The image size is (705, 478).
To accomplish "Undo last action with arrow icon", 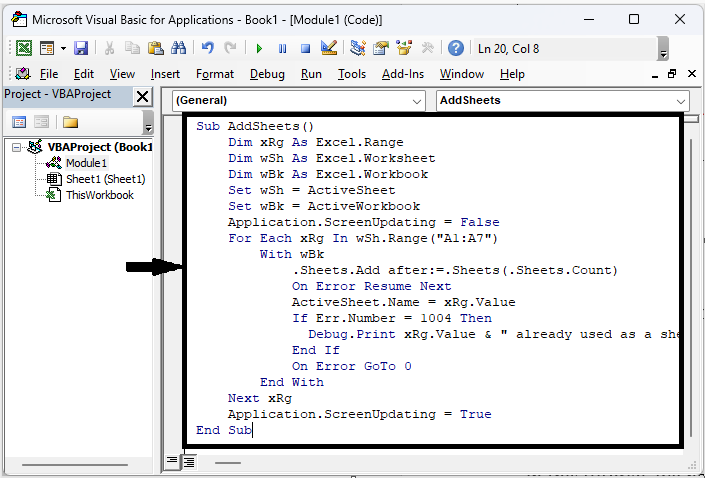I will 207,48.
